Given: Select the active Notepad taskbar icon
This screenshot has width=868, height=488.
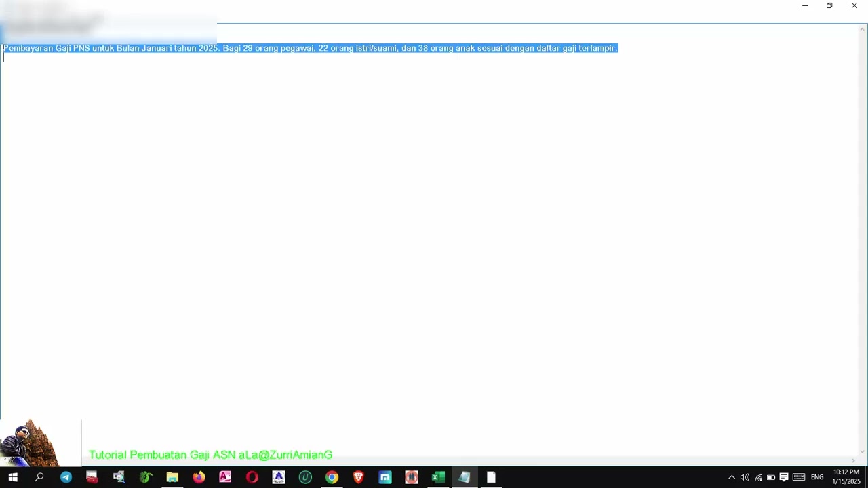Looking at the screenshot, I should [465, 477].
